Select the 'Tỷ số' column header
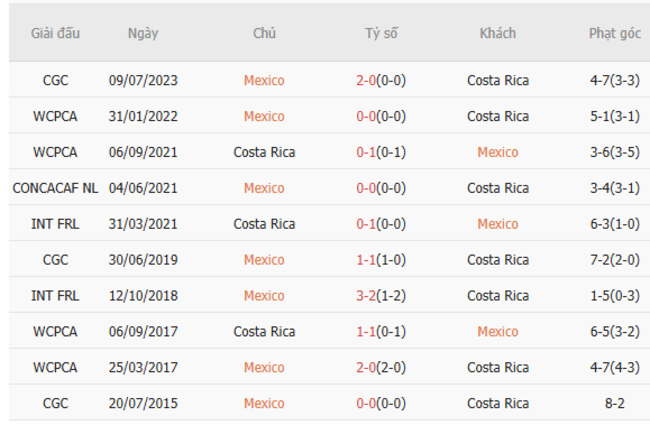Screen dimensions: 650x425 (381, 34)
